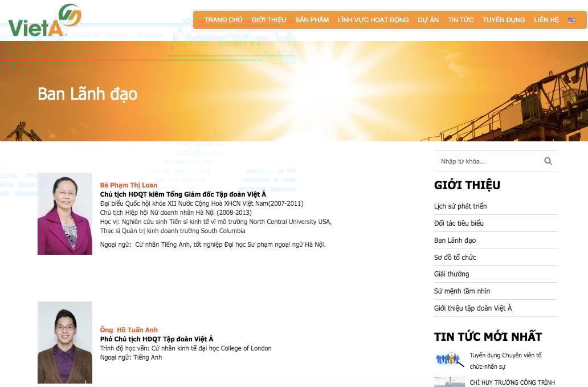Viewport: 588px width, 387px height.
Task: Switch language via the flag icon
Action: 571,20
